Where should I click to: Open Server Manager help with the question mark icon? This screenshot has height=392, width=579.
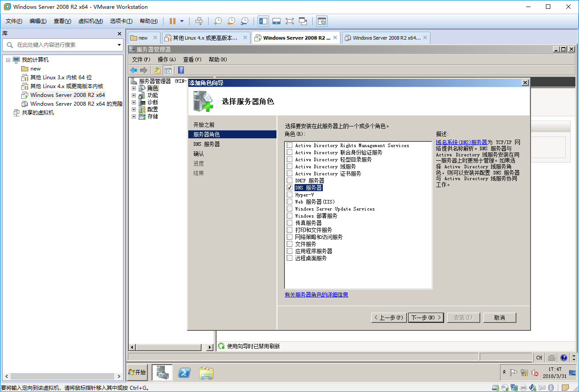181,70
